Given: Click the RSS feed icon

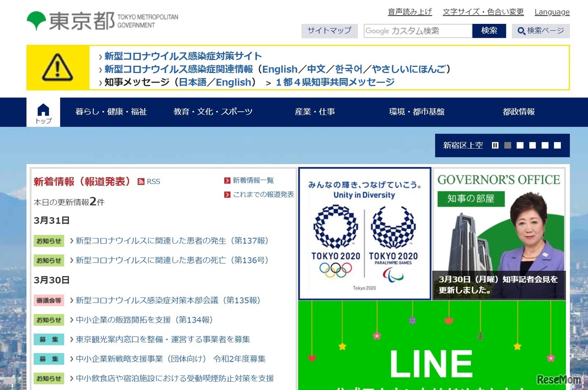Looking at the screenshot, I should point(141,181).
